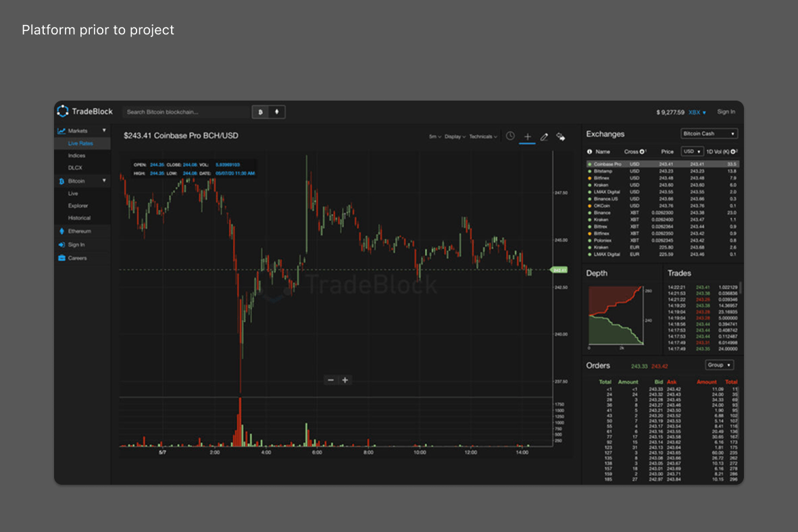
Task: Click the Price column header
Action: point(667,151)
